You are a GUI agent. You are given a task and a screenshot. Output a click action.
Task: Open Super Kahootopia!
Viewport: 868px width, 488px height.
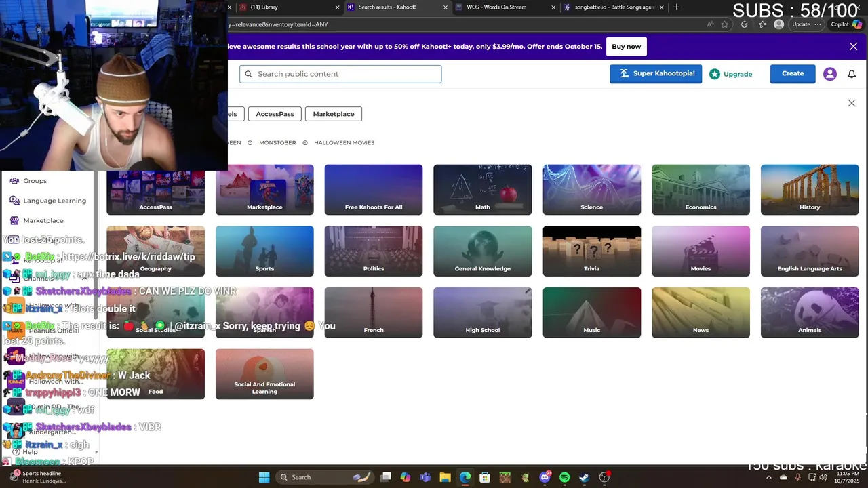coord(656,74)
